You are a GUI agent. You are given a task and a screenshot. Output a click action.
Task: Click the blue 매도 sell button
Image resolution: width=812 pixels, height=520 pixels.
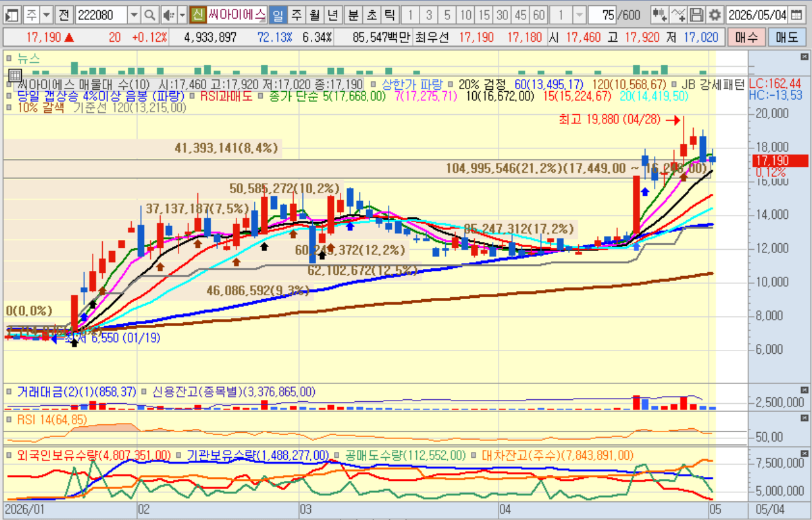tap(785, 37)
